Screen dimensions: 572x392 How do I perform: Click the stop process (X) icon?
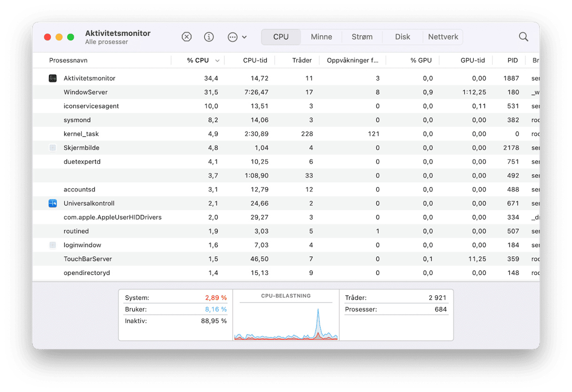pyautogui.click(x=187, y=37)
